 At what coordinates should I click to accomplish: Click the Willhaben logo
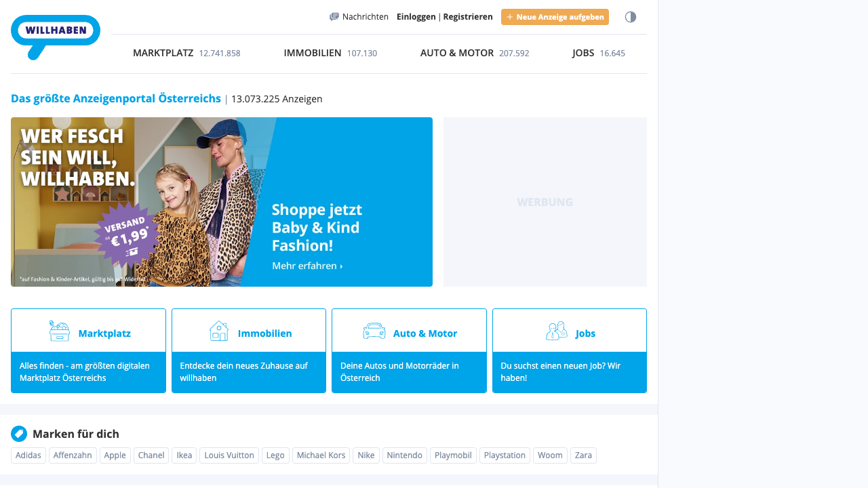click(56, 37)
